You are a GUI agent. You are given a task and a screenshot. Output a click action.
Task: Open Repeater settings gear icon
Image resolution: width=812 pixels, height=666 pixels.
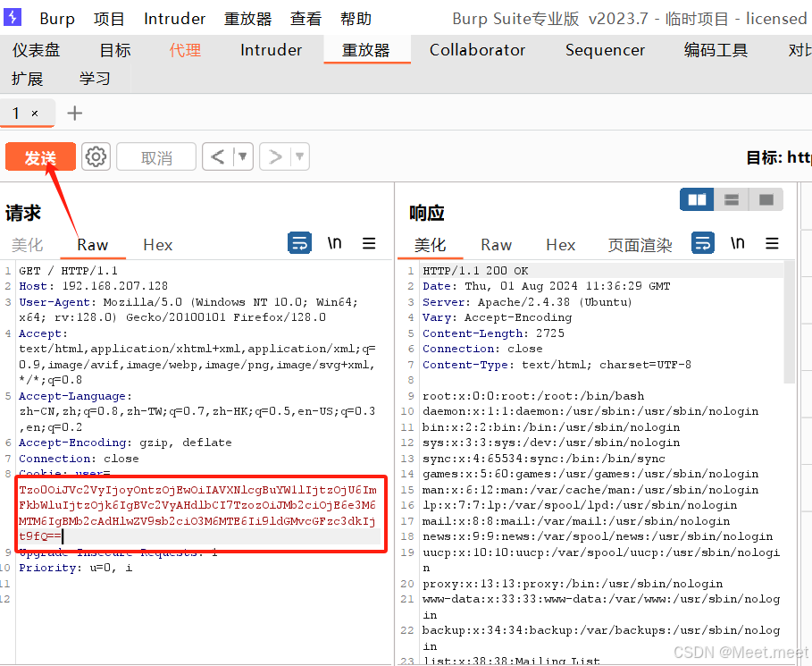pos(96,156)
